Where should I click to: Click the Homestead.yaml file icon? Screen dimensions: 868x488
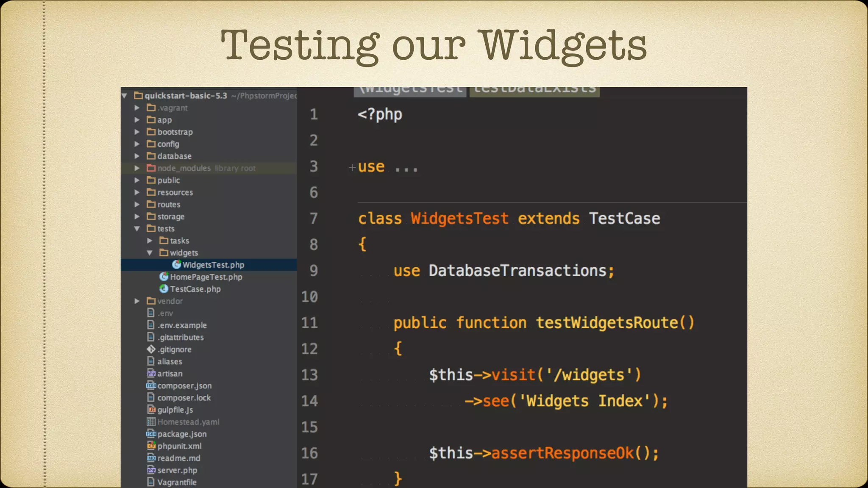click(x=151, y=422)
